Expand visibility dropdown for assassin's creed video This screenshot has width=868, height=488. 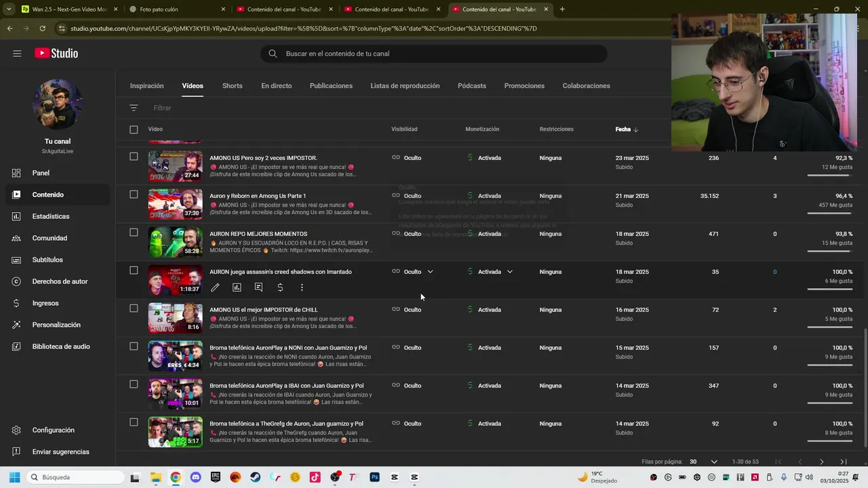pos(430,272)
